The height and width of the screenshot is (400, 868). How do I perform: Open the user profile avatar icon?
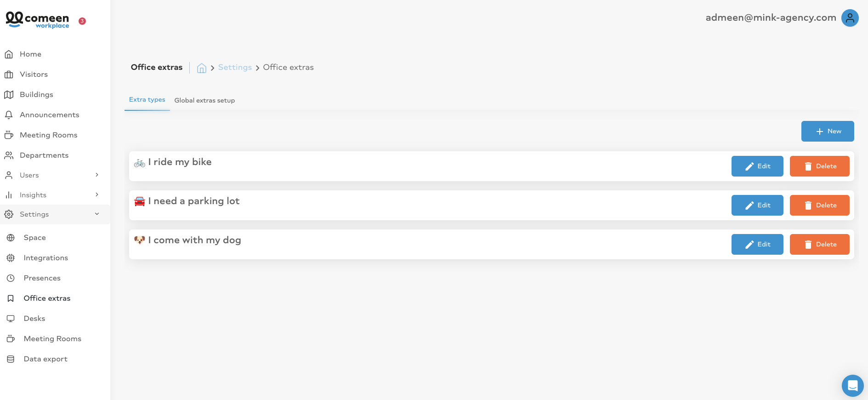point(850,18)
